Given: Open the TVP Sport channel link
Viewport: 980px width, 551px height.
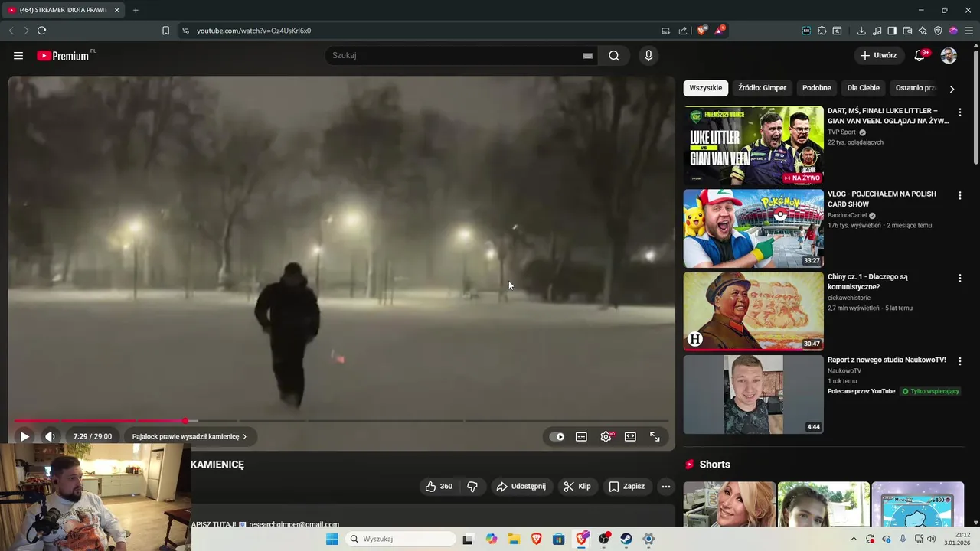Looking at the screenshot, I should click(841, 132).
